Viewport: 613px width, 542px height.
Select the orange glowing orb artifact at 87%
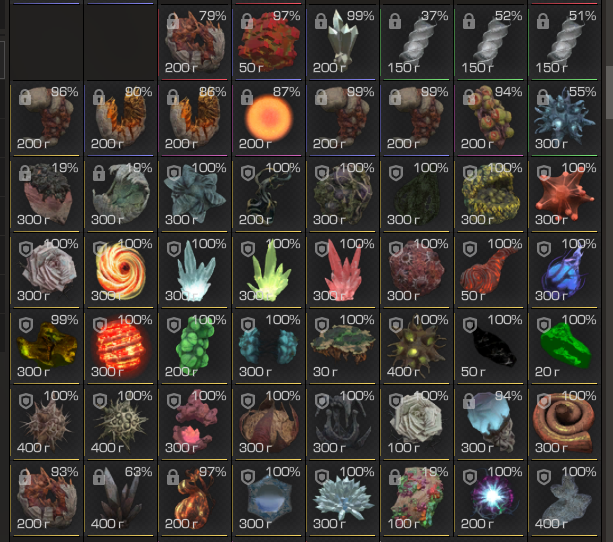[269, 118]
